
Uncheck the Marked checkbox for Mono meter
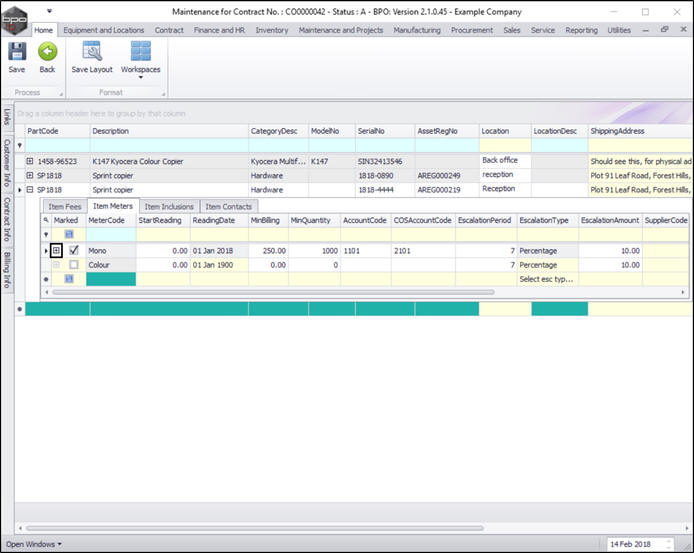[x=74, y=250]
